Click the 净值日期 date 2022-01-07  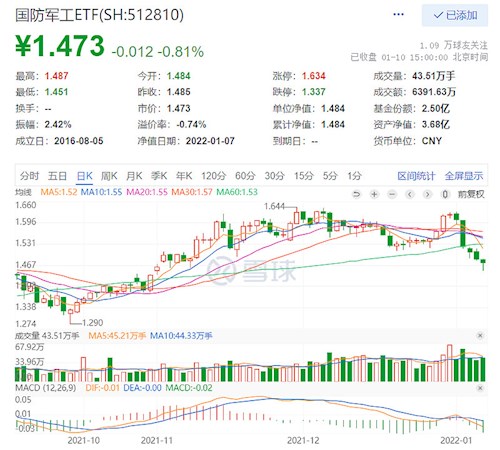(210, 141)
